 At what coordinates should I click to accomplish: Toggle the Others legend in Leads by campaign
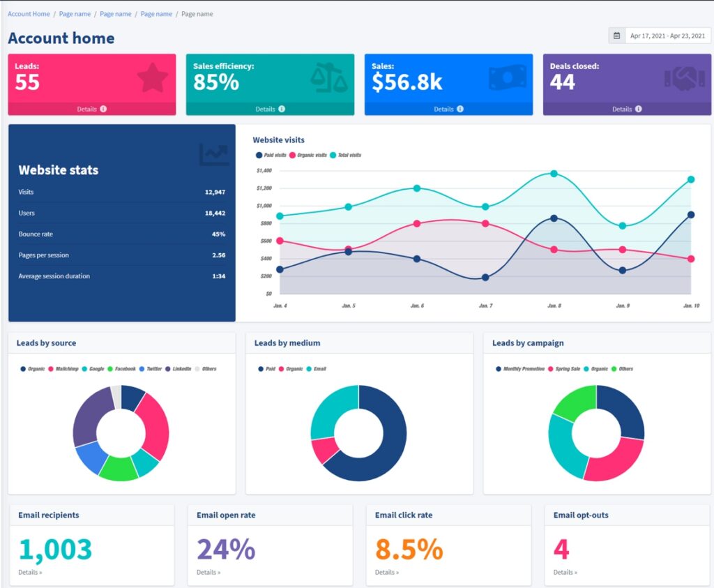click(622, 369)
